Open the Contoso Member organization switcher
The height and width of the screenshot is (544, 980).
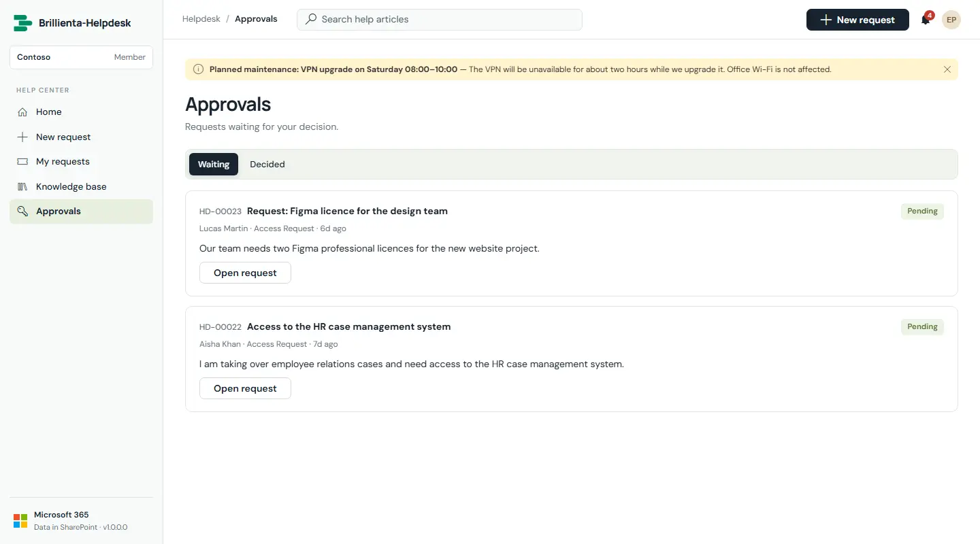[81, 57]
